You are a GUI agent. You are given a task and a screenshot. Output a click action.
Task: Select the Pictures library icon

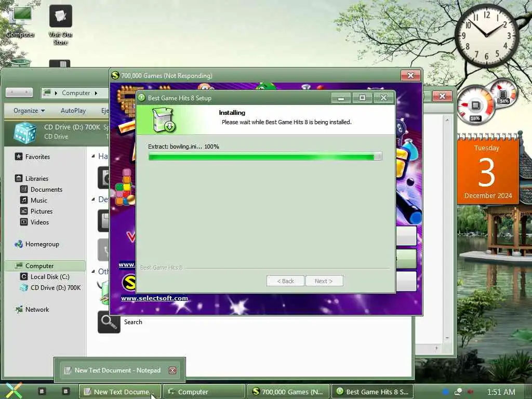(x=24, y=211)
